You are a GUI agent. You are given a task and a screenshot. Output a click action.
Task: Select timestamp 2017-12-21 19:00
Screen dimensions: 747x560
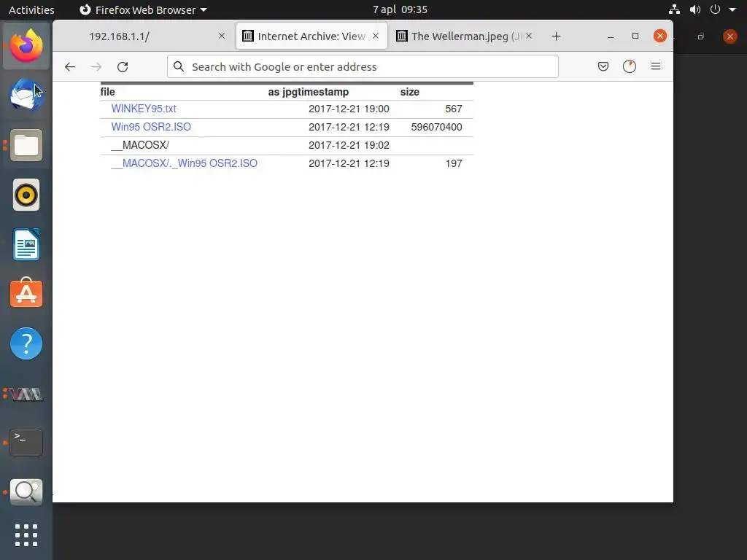coord(349,109)
